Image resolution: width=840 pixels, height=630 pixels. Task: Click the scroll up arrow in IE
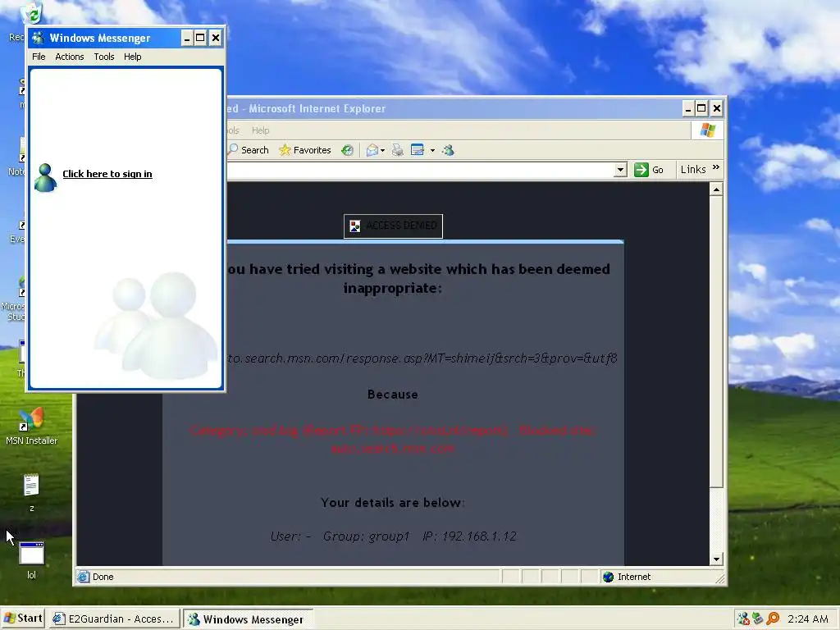click(x=716, y=189)
